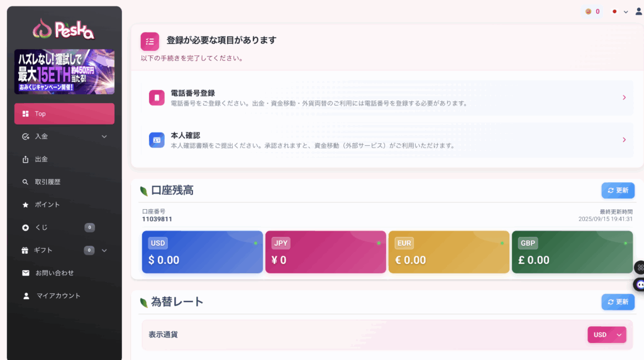Click the coin points icon in header
This screenshot has width=644, height=360.
[589, 11]
